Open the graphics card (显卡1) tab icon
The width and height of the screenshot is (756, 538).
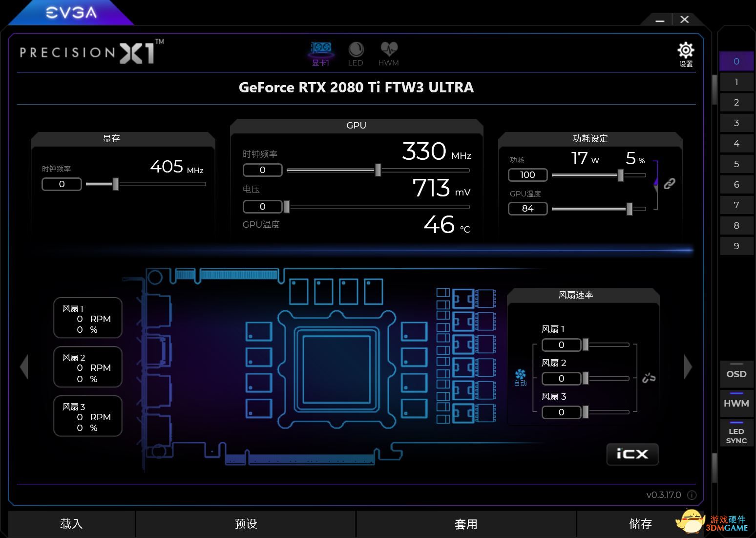tap(321, 53)
